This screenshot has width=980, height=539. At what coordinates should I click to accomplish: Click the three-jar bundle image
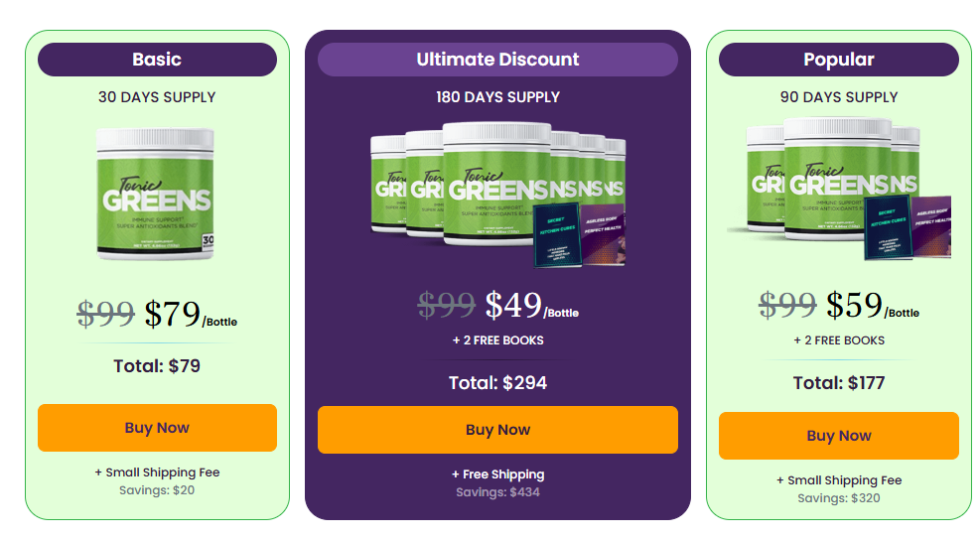[x=839, y=189]
